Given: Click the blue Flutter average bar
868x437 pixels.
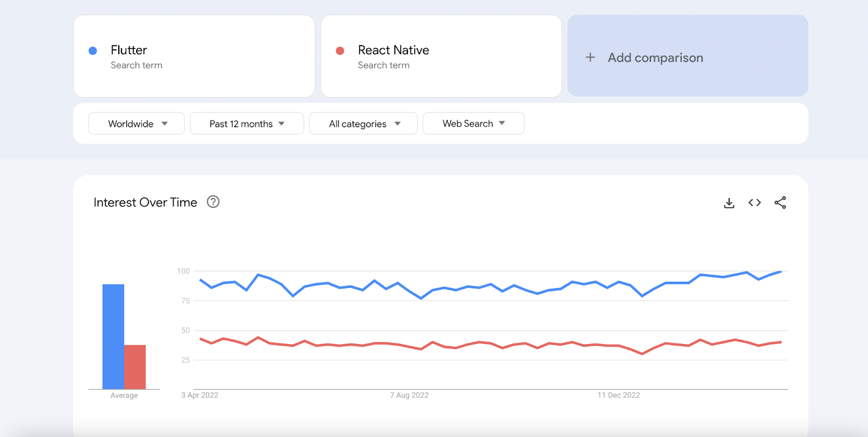Looking at the screenshot, I should pos(113,337).
